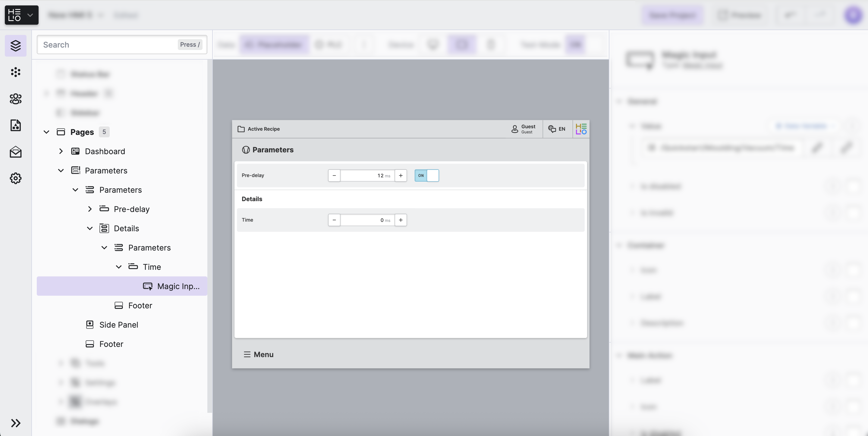Select the Side Panel tree item
Screen dimensions: 868x436
[x=119, y=325]
